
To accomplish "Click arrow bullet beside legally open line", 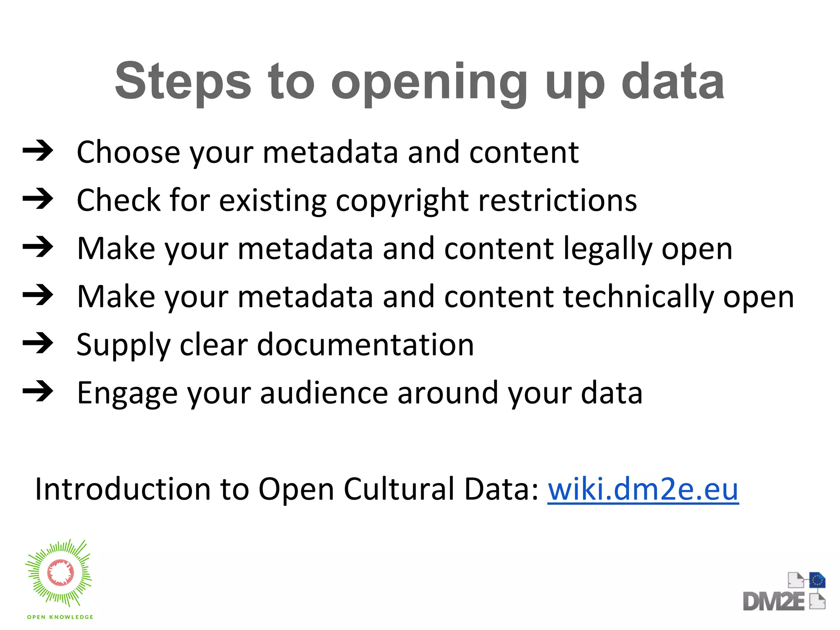I will click(x=38, y=247).
